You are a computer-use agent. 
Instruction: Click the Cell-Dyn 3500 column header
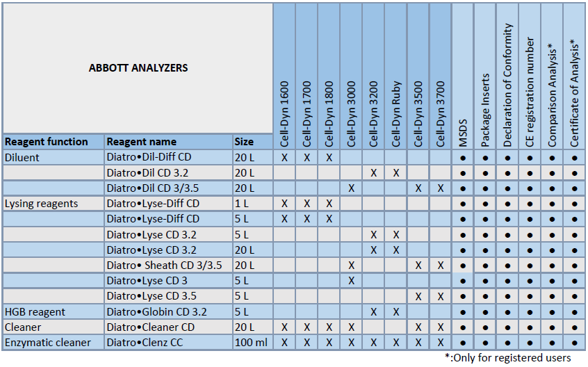point(418,76)
